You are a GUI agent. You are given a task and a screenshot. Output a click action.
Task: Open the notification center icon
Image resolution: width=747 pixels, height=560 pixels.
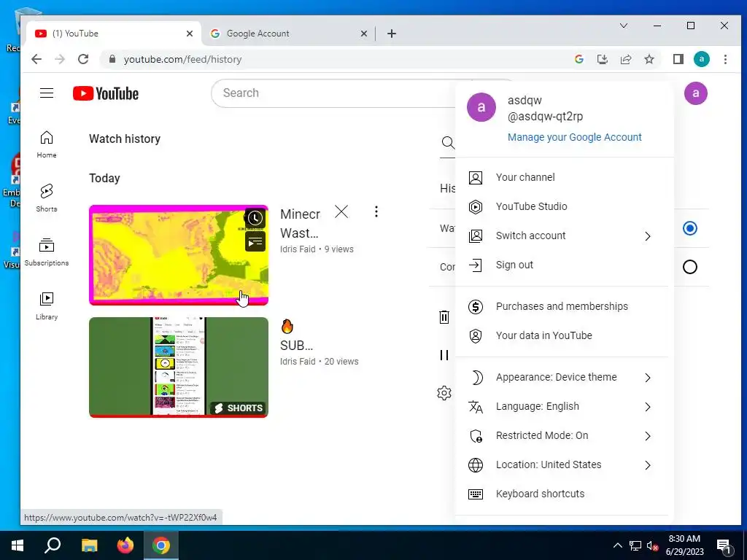click(x=724, y=547)
